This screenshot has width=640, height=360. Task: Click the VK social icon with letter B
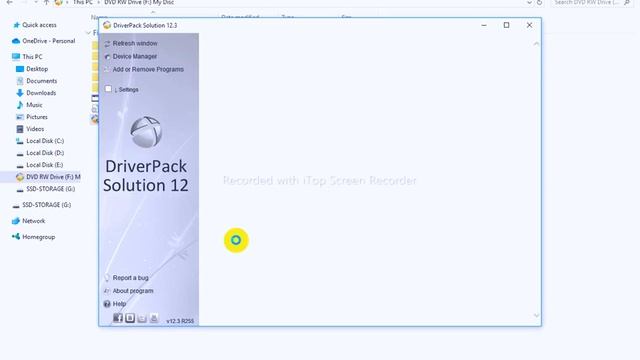[x=130, y=318]
